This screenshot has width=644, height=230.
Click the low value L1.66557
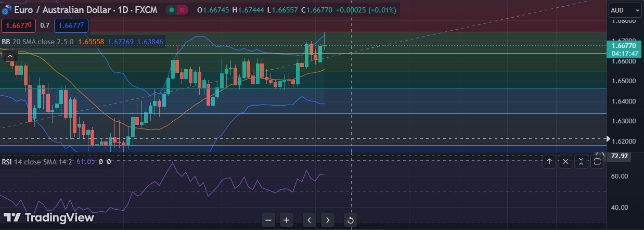pos(283,10)
